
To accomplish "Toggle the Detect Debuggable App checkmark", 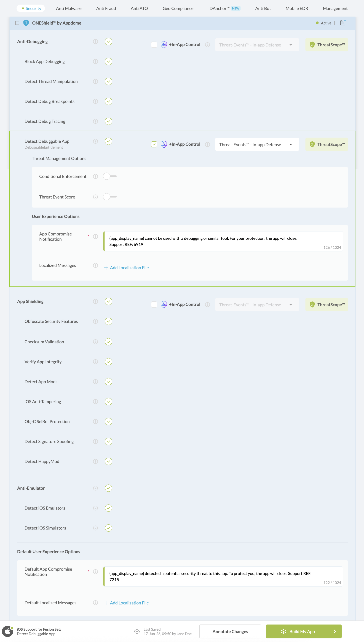I will tap(108, 141).
